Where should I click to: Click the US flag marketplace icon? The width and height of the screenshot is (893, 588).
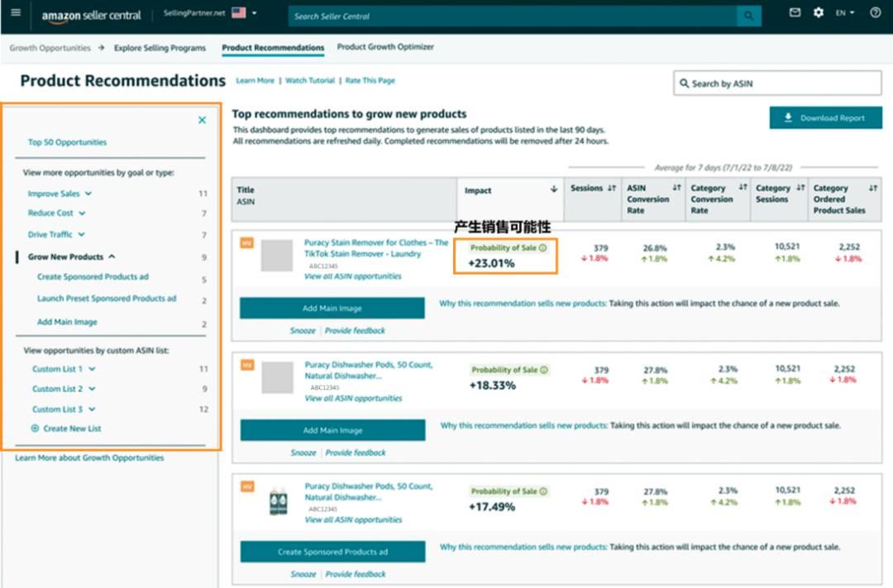(x=239, y=12)
